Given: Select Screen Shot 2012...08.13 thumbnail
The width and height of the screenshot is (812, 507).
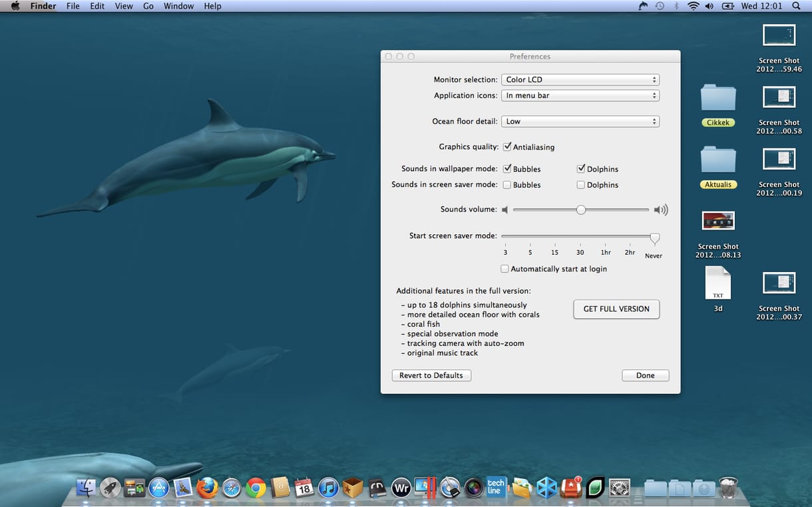Looking at the screenshot, I should (x=718, y=221).
